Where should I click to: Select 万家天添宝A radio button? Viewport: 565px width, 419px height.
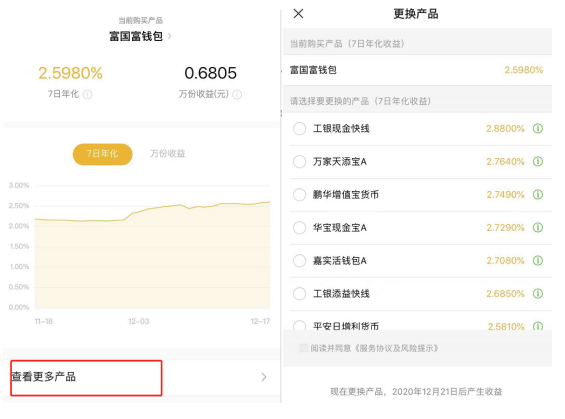(299, 161)
